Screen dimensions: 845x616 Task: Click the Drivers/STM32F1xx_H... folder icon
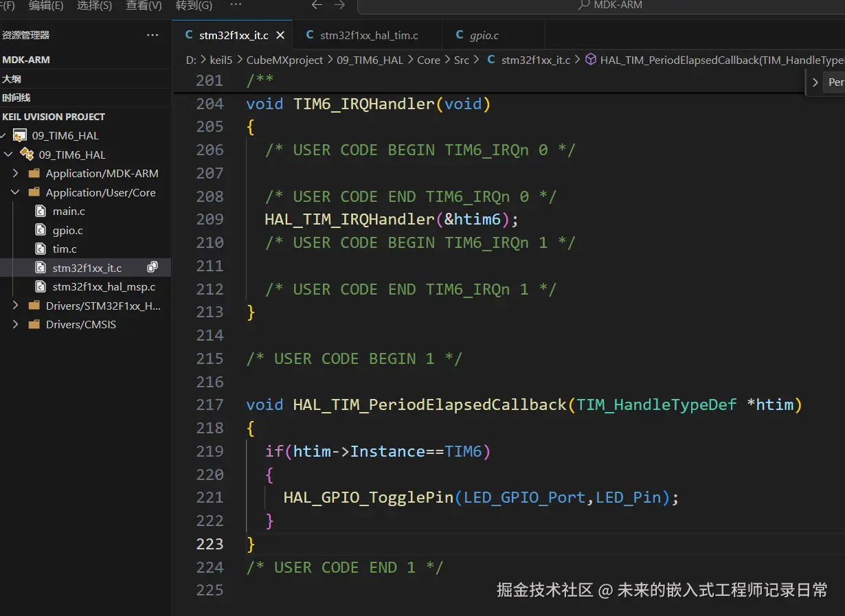point(34,306)
